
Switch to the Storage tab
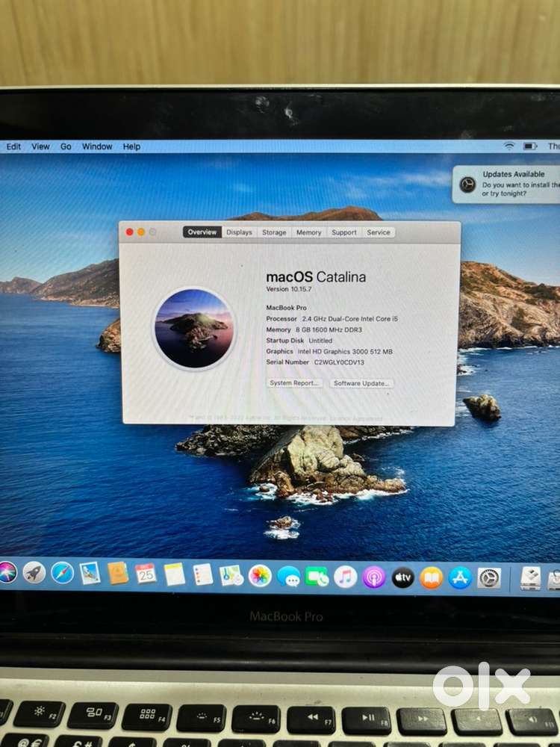274,232
